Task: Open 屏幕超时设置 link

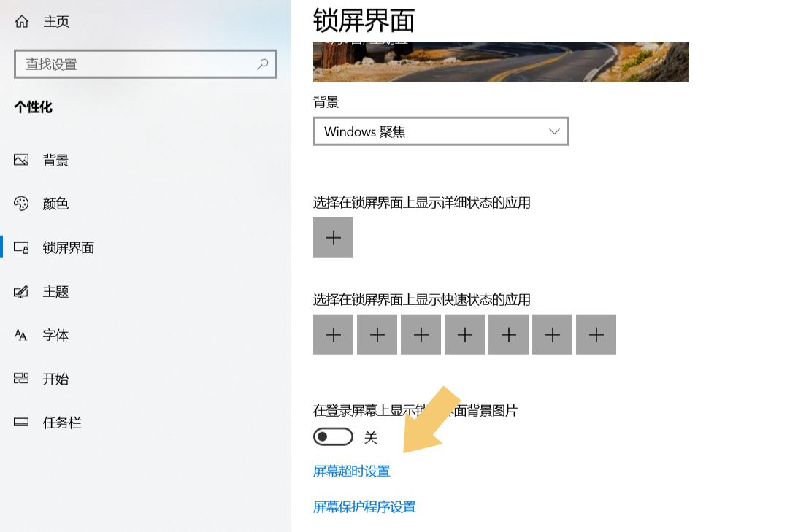Action: (351, 471)
